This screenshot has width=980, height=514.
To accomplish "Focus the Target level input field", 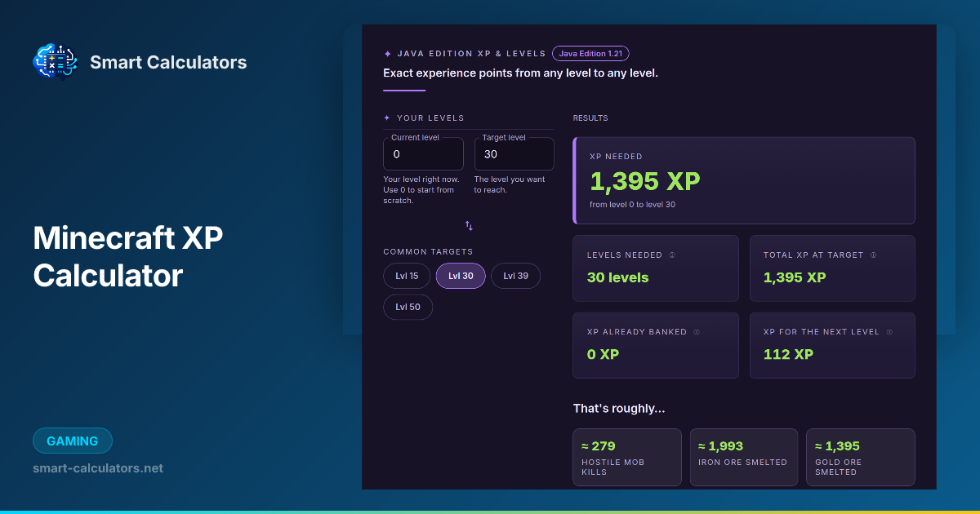I will (514, 153).
